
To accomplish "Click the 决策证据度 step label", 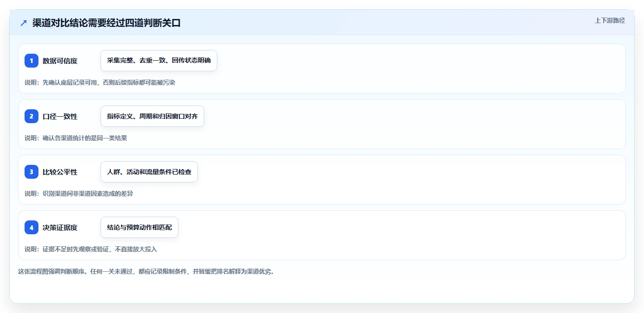I will coord(60,227).
